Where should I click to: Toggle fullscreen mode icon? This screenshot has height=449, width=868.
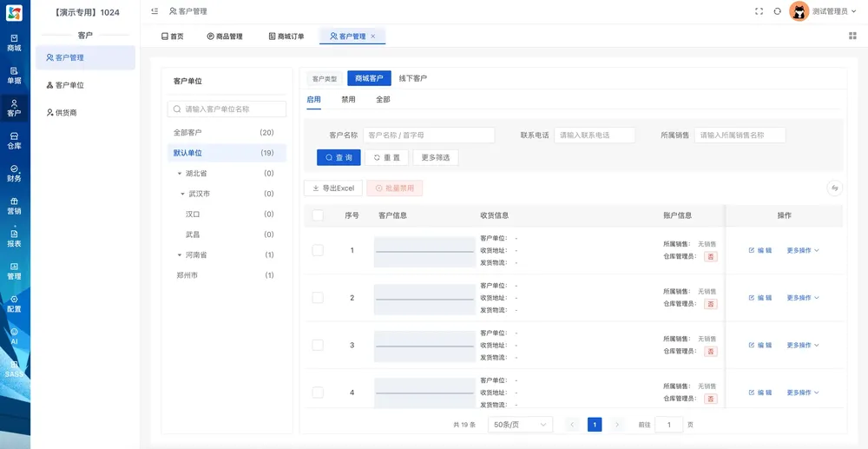point(759,11)
